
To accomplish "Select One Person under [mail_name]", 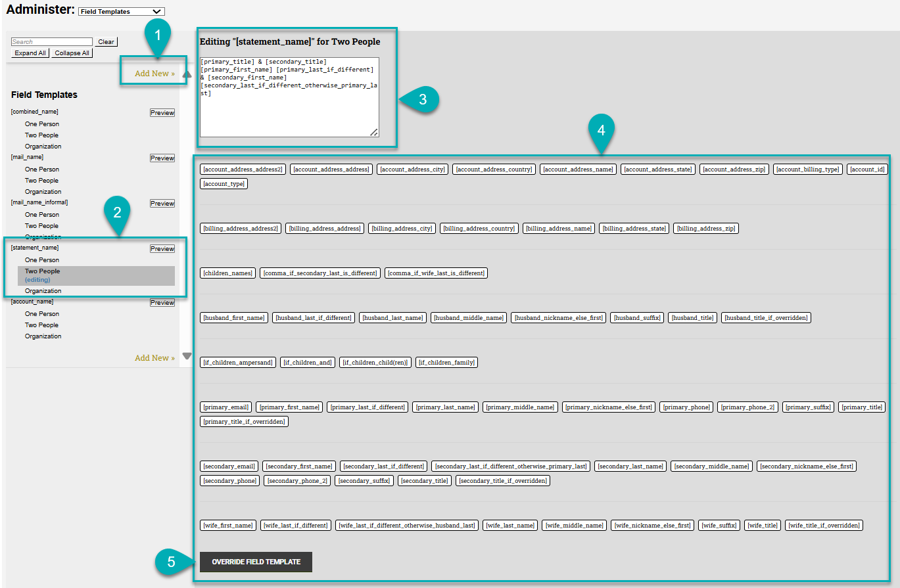I will point(41,169).
